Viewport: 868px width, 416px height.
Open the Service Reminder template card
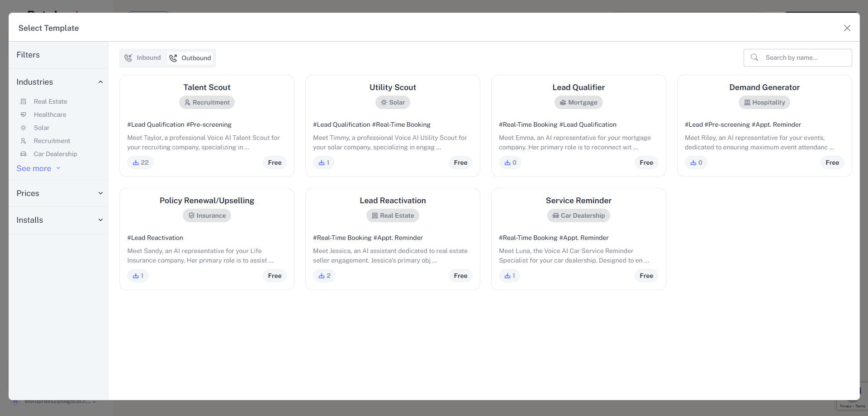(x=578, y=201)
